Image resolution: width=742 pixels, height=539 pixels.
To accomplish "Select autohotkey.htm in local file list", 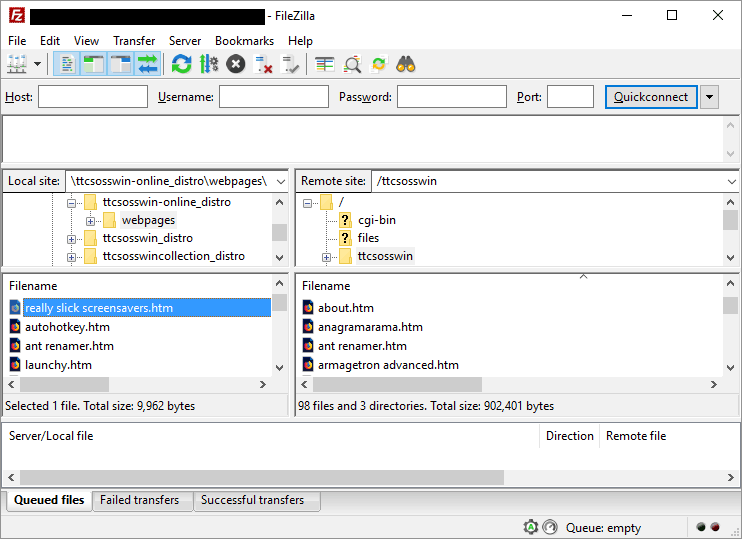I will pyautogui.click(x=67, y=327).
